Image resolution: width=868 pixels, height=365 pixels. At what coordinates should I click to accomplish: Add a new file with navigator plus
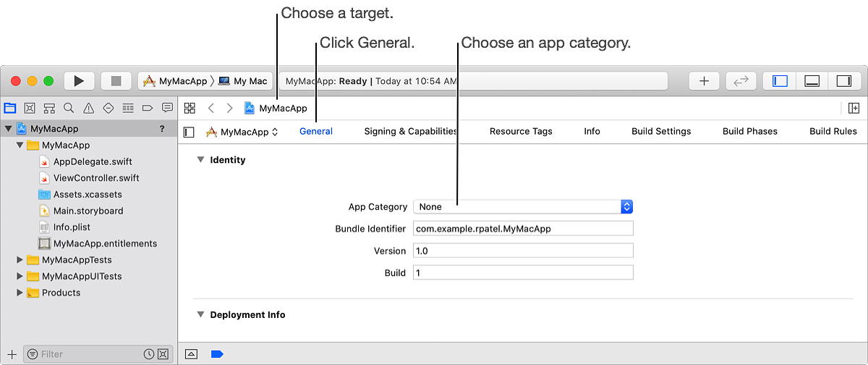tap(12, 354)
